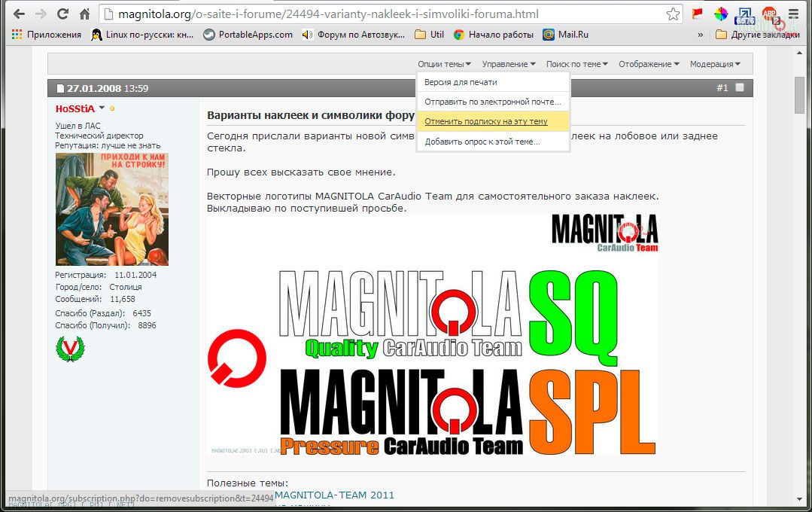Open the Adblock Plus extension icon
Viewport: 812px width, 512px height.
[769, 14]
